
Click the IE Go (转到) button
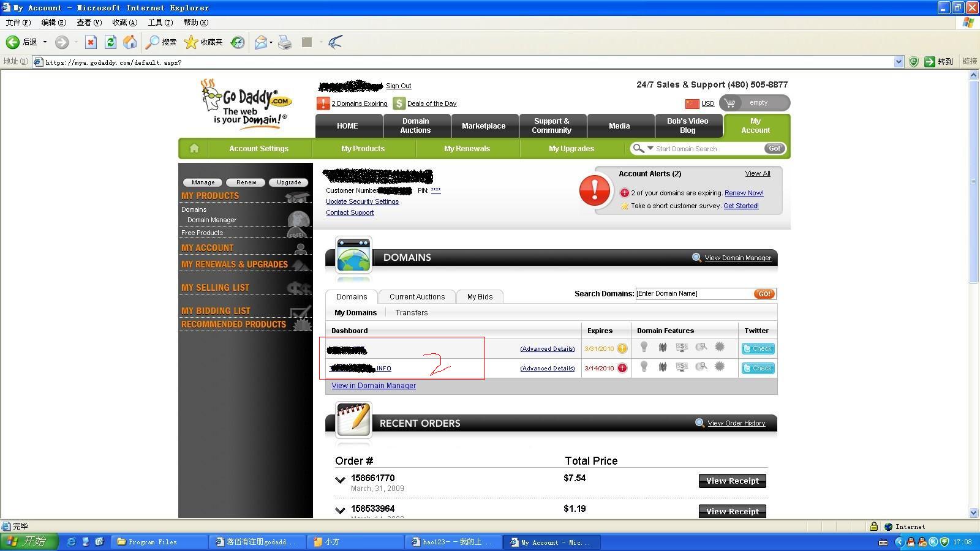tap(939, 62)
